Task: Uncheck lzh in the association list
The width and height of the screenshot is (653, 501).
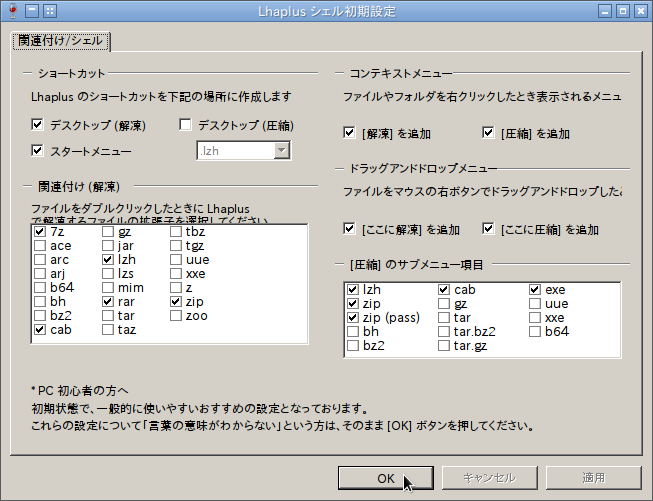Action: point(108,259)
